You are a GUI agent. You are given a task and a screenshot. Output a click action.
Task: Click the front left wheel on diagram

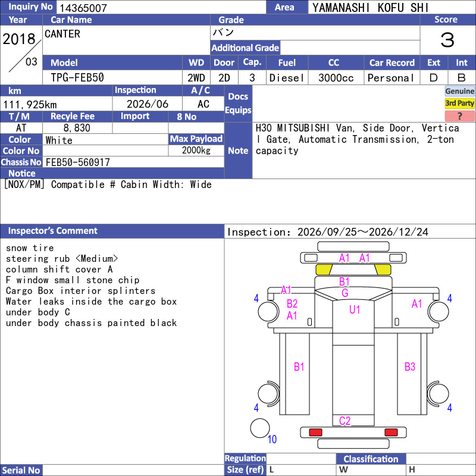[268, 311]
